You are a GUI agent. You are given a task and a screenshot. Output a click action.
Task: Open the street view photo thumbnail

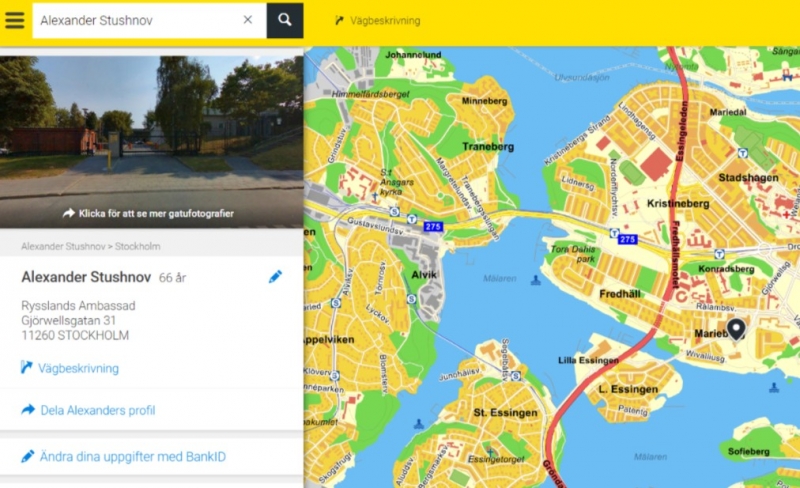[152, 142]
